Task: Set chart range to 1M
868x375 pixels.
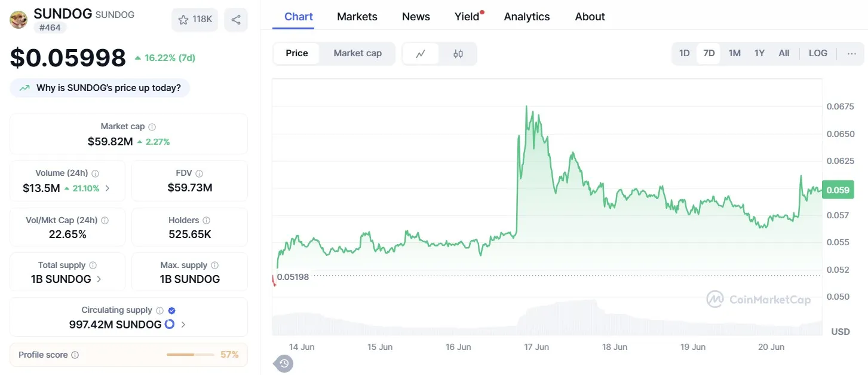Action: 734,53
